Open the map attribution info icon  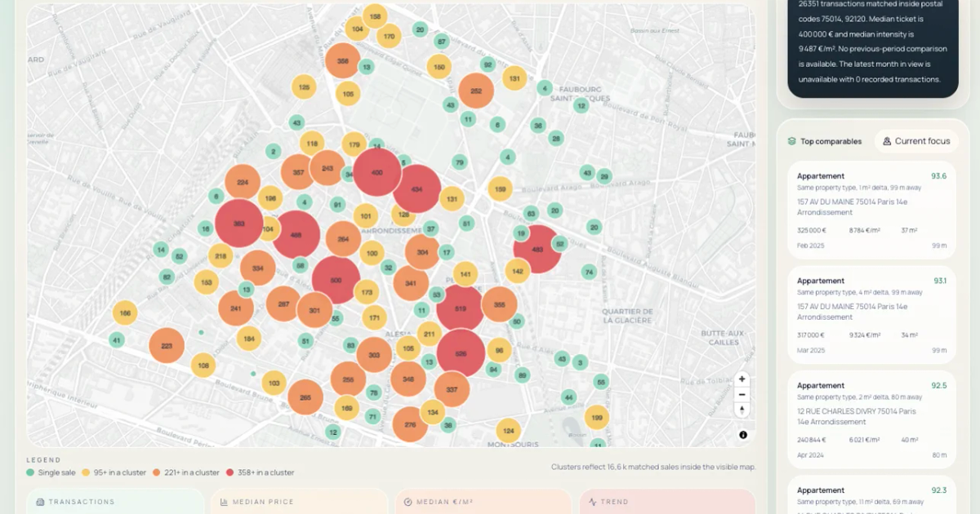pyautogui.click(x=743, y=435)
